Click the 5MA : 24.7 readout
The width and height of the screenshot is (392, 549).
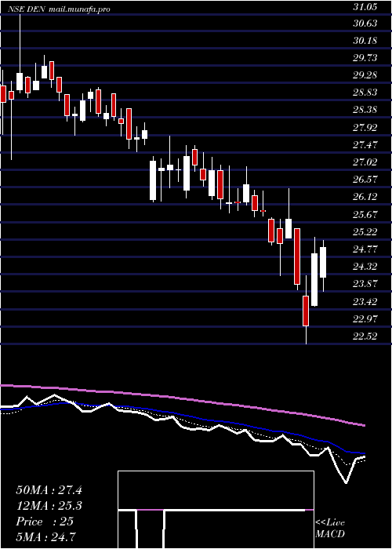46,536
